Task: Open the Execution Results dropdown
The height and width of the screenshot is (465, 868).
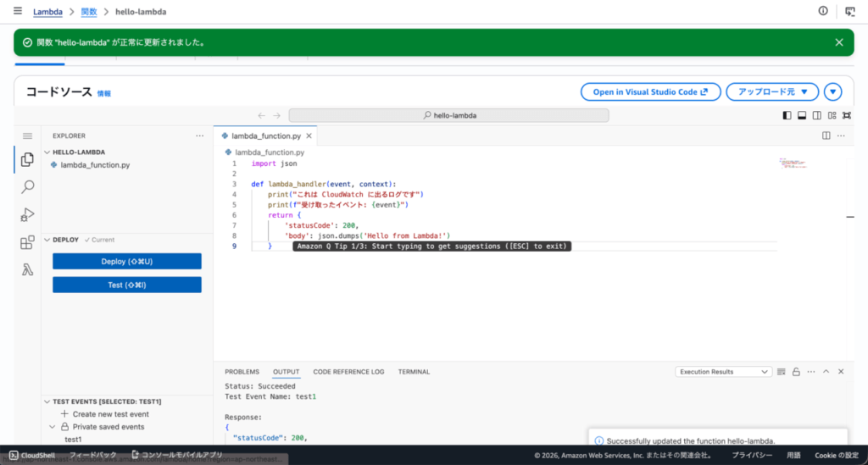Action: point(723,372)
